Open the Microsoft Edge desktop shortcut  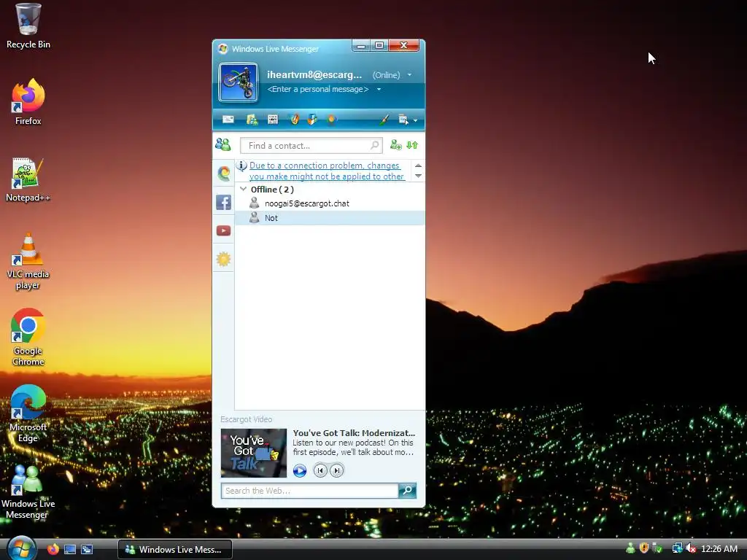pos(28,414)
